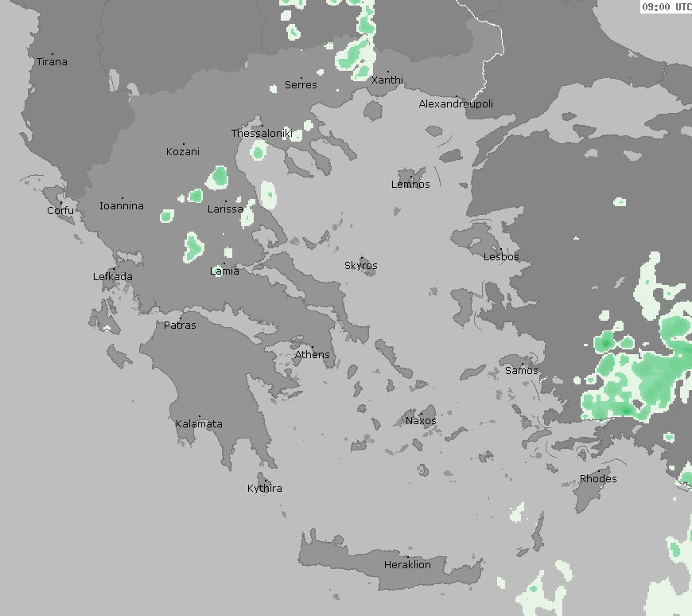Click the Lemnos island label
692x616 pixels.
coord(410,185)
